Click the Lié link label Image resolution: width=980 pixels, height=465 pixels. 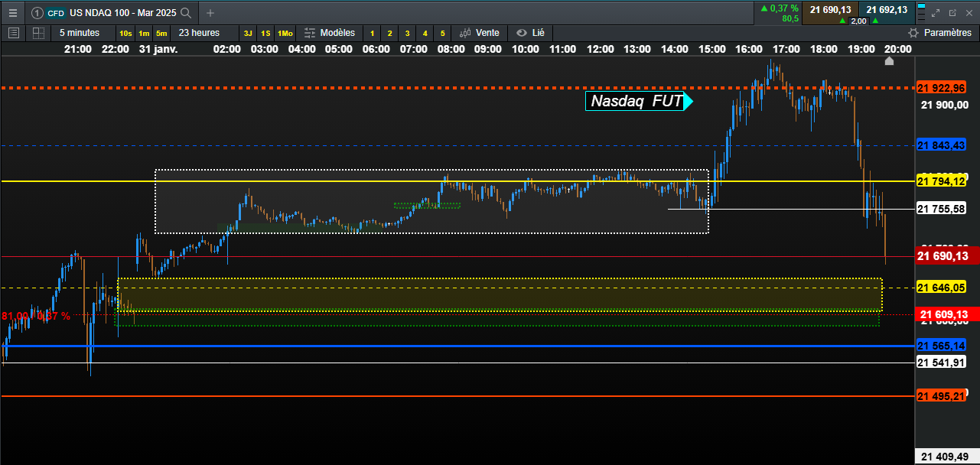(x=538, y=33)
